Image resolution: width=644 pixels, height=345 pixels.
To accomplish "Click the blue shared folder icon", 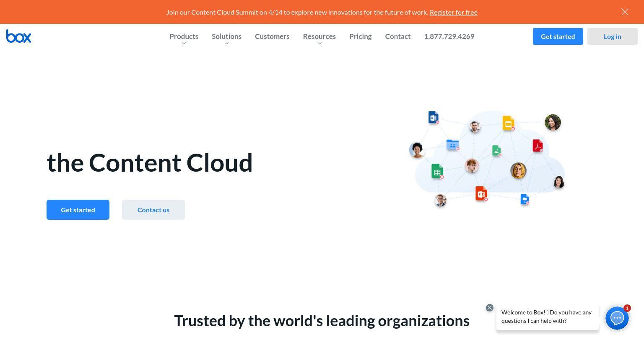I will point(453,145).
